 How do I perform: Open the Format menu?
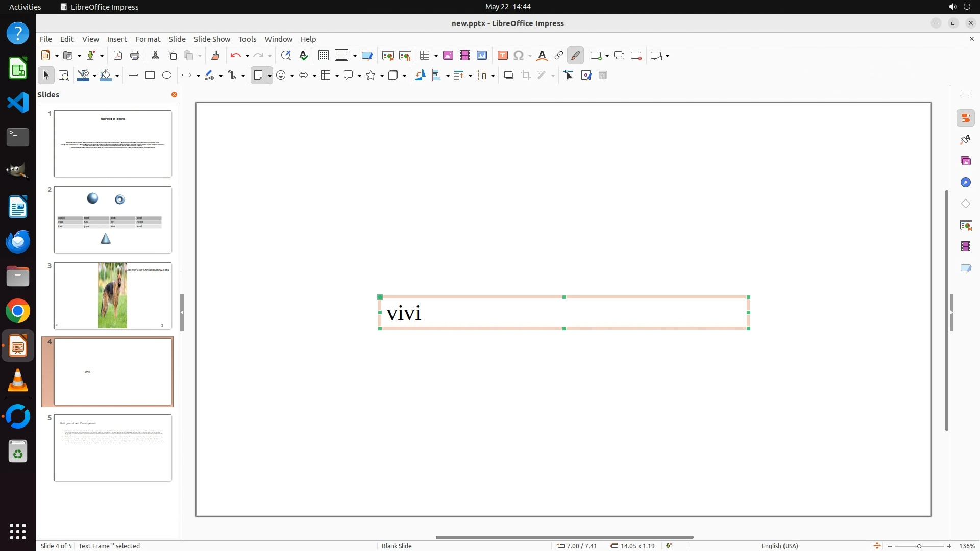point(148,39)
